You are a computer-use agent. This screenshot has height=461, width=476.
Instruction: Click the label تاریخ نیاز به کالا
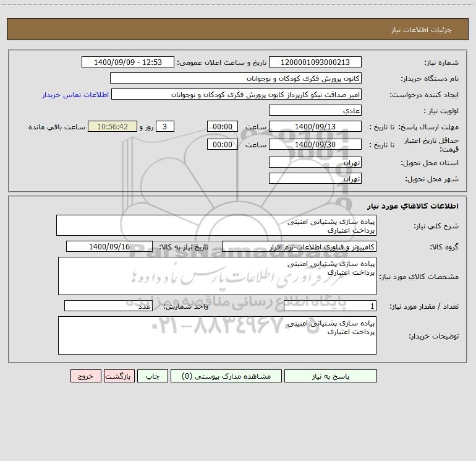184,247
